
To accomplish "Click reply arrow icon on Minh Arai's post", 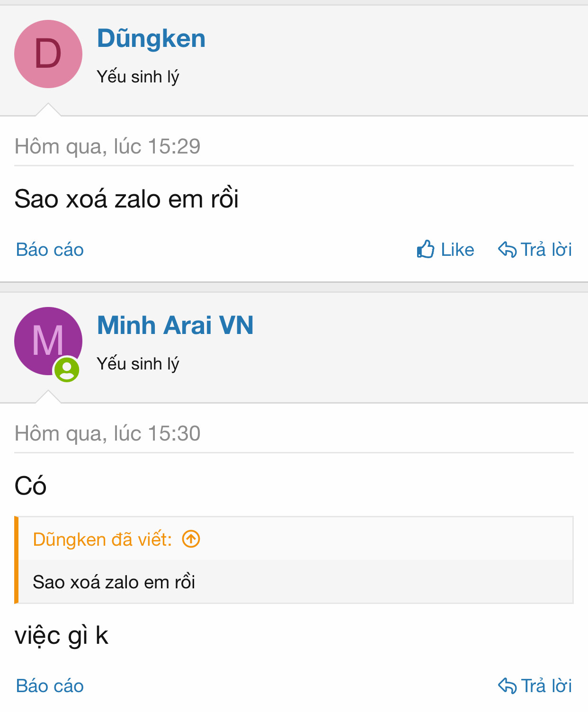I will (x=508, y=685).
